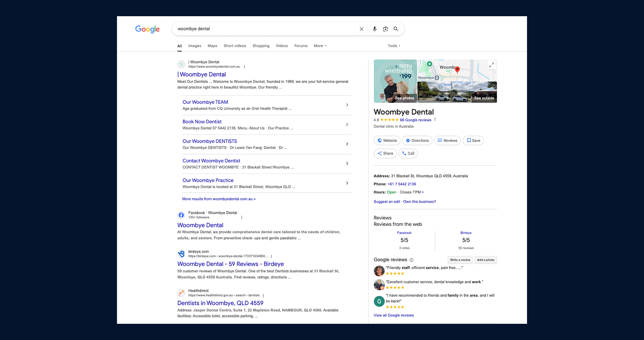
Task: Start voice search with the microphone icon
Action: point(375,29)
